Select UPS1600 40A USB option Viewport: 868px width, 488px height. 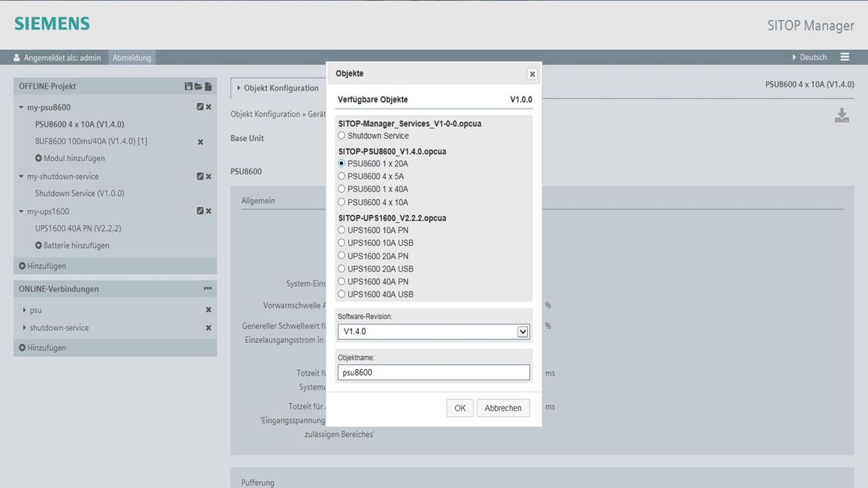point(342,294)
